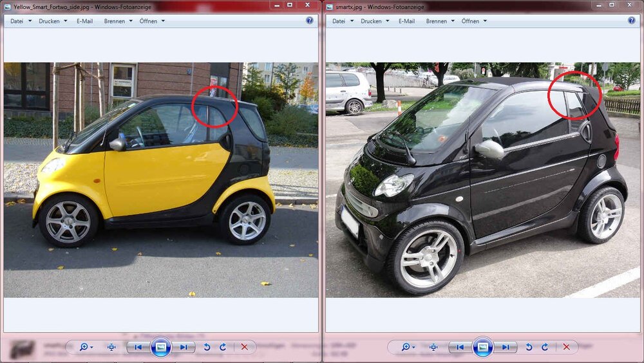Start slideshow in Yellow_Smart_Fortwo_side window

click(161, 348)
